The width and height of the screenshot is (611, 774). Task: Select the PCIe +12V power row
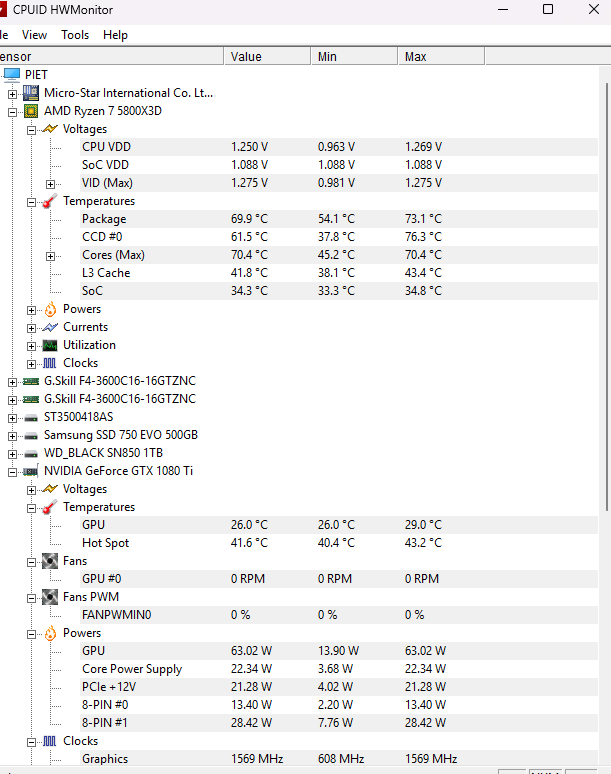tap(339, 687)
